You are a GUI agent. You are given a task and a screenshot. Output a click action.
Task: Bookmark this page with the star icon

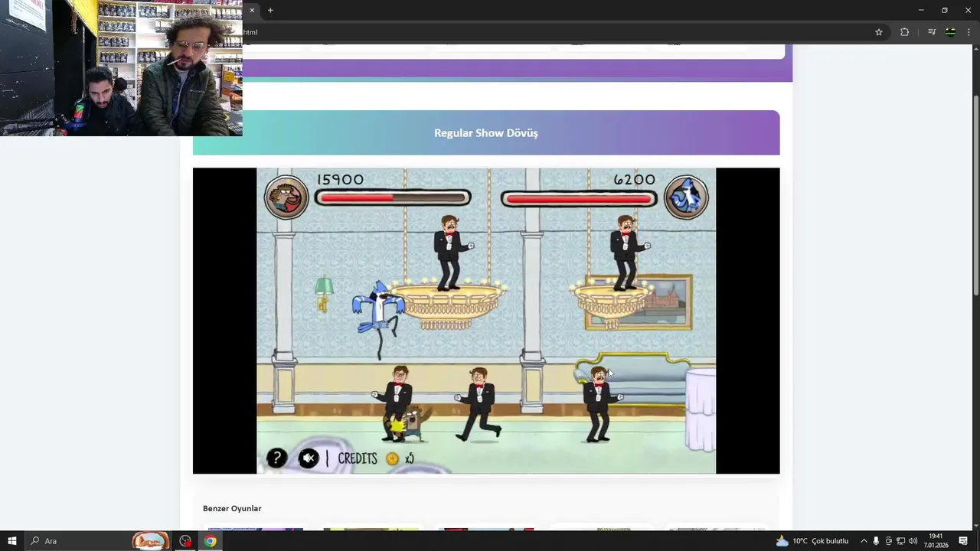coord(879,32)
